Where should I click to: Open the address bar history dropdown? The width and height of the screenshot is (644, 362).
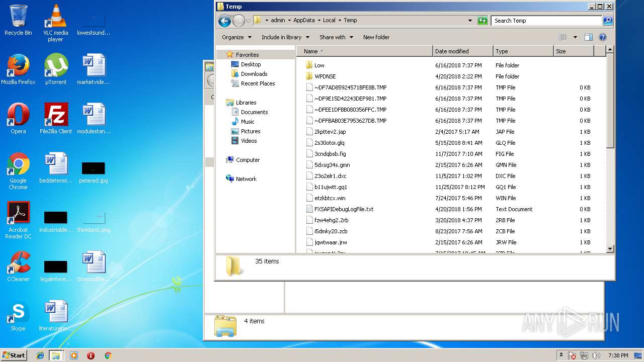[x=470, y=21]
